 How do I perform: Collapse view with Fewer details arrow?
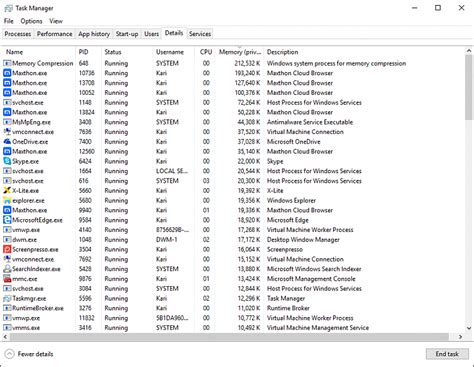pos(10,354)
